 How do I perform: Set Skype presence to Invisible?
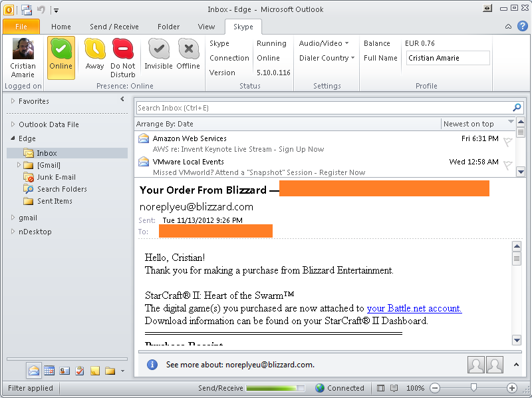coord(158,55)
